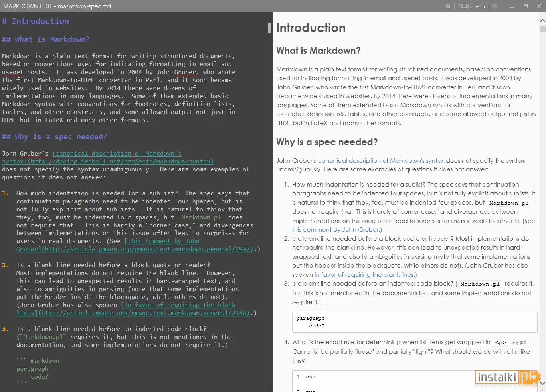Place cursor in '# Introduction' editor heading
The width and height of the screenshot is (546, 392).
35,21
